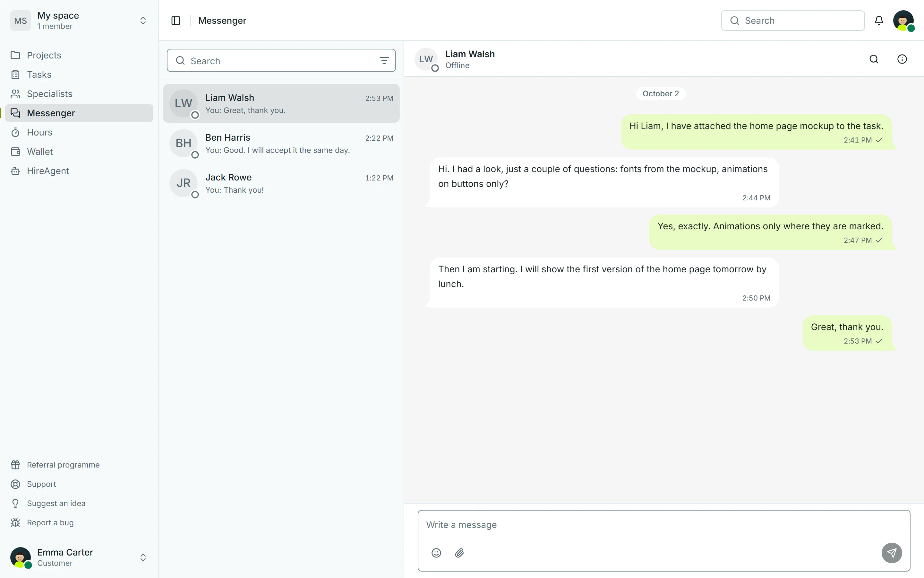Screen dimensions: 924x578
Task: Open Jack Rowe conversation
Action: (281, 183)
